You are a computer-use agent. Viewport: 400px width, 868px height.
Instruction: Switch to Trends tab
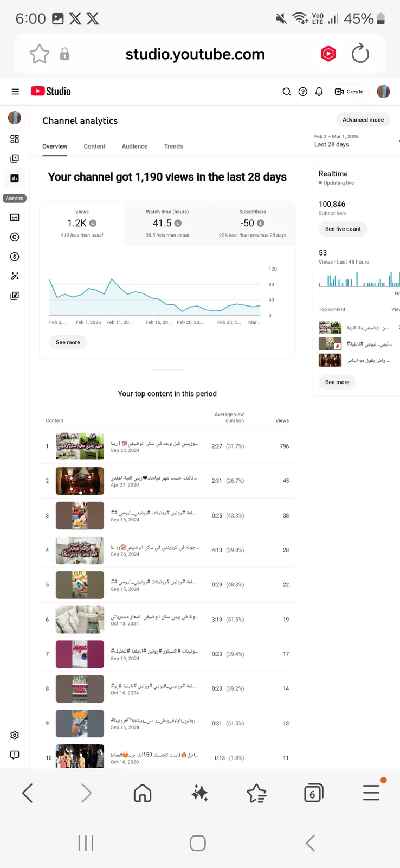tap(173, 146)
